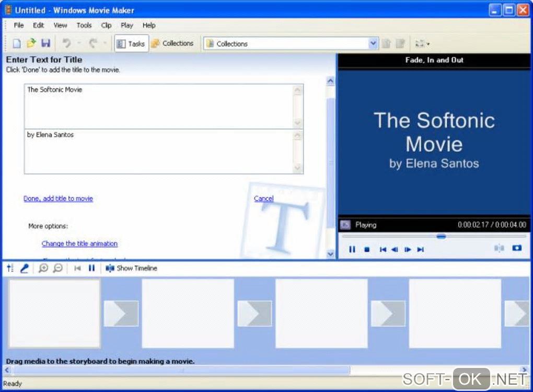Zoom in on the timeline
This screenshot has height=392, width=533.
[43, 268]
